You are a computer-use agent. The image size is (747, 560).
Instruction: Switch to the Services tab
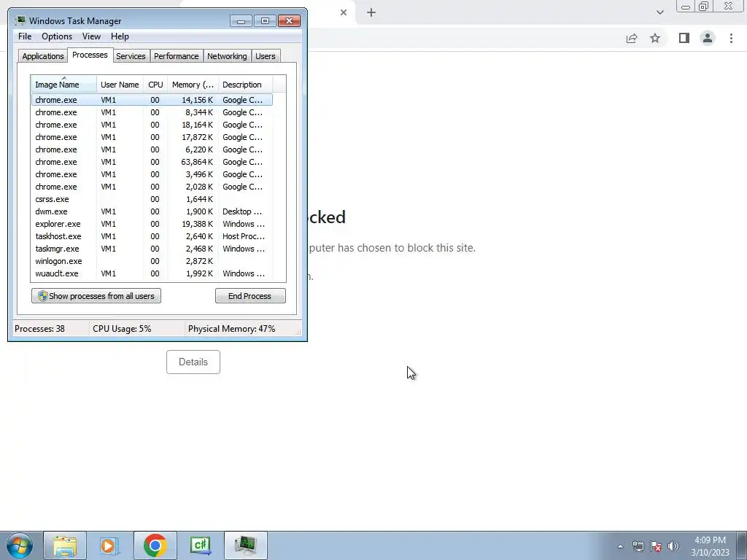point(131,56)
